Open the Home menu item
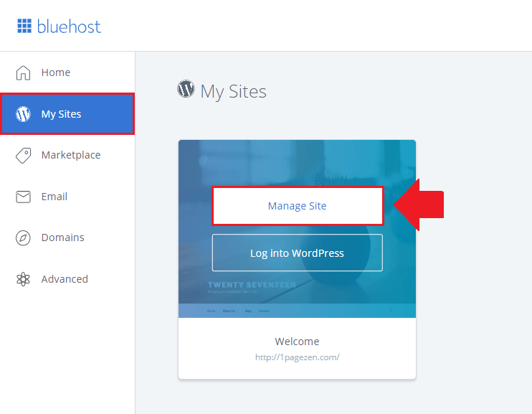 click(67, 72)
